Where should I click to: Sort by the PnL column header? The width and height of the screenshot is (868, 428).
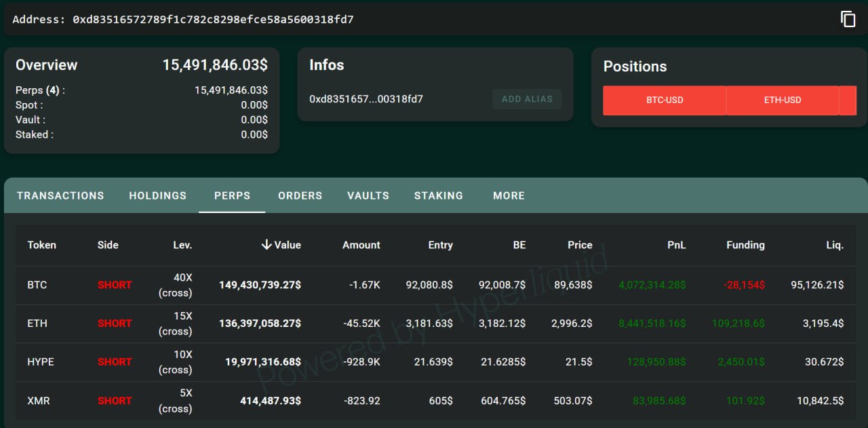676,245
